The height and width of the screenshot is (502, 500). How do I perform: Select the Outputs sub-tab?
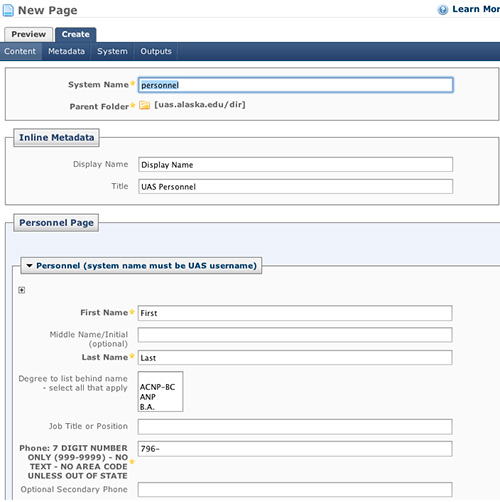click(156, 51)
